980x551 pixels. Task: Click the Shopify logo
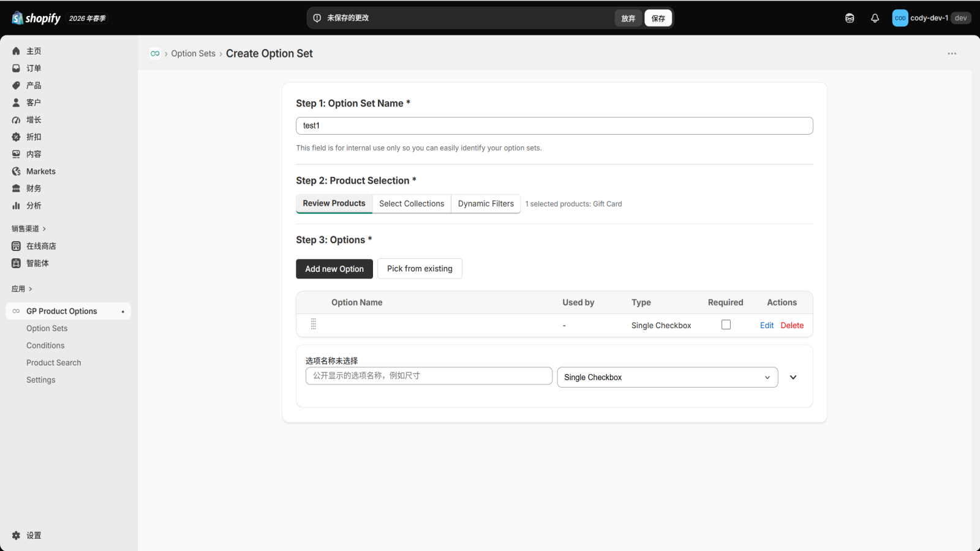36,18
